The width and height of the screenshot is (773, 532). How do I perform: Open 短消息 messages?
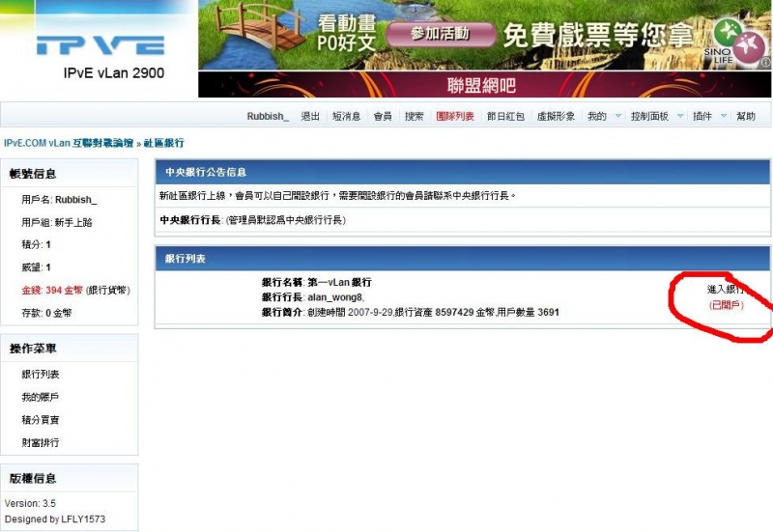tap(346, 116)
